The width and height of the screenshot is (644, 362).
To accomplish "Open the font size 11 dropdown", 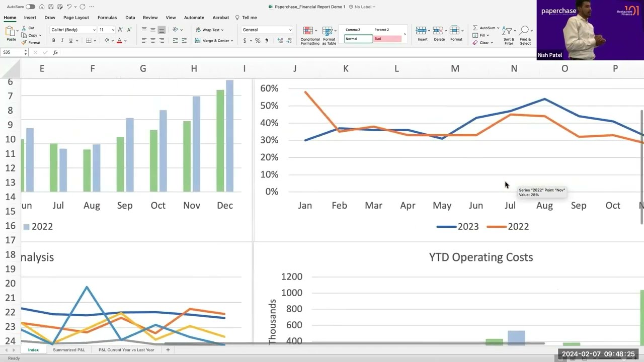I will (106, 30).
